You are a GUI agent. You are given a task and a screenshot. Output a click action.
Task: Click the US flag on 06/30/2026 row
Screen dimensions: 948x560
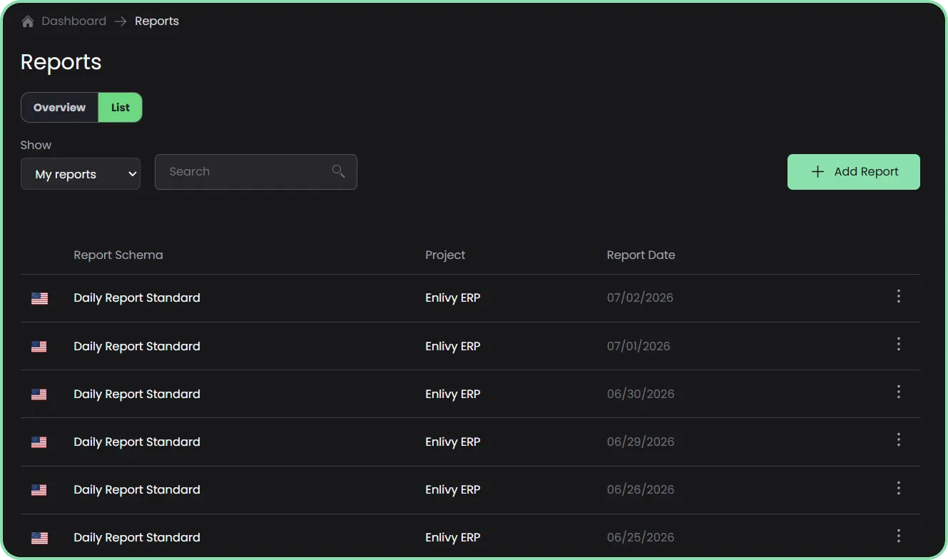click(39, 394)
